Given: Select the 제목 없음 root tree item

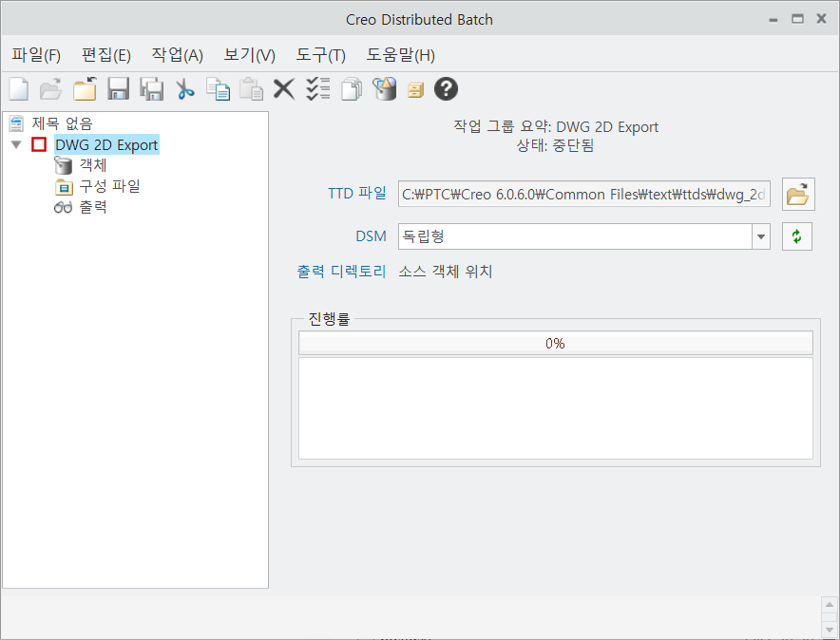Looking at the screenshot, I should click(x=62, y=123).
